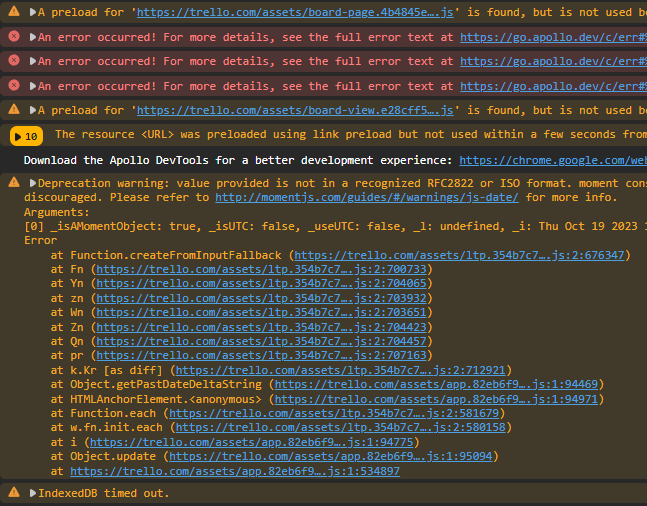
Task: Click the IndexedDB warning triangle icon
Action: [x=14, y=492]
